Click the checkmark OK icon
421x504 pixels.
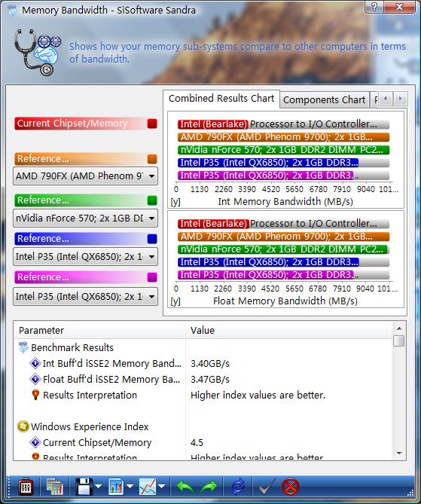pos(267,487)
